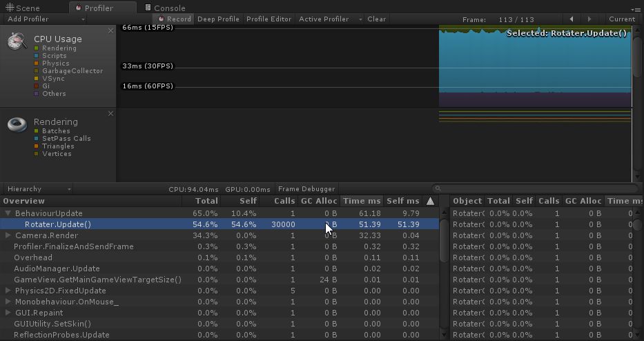Expand the GUI.Repaint row
Image resolution: width=644 pixels, height=341 pixels.
point(8,313)
